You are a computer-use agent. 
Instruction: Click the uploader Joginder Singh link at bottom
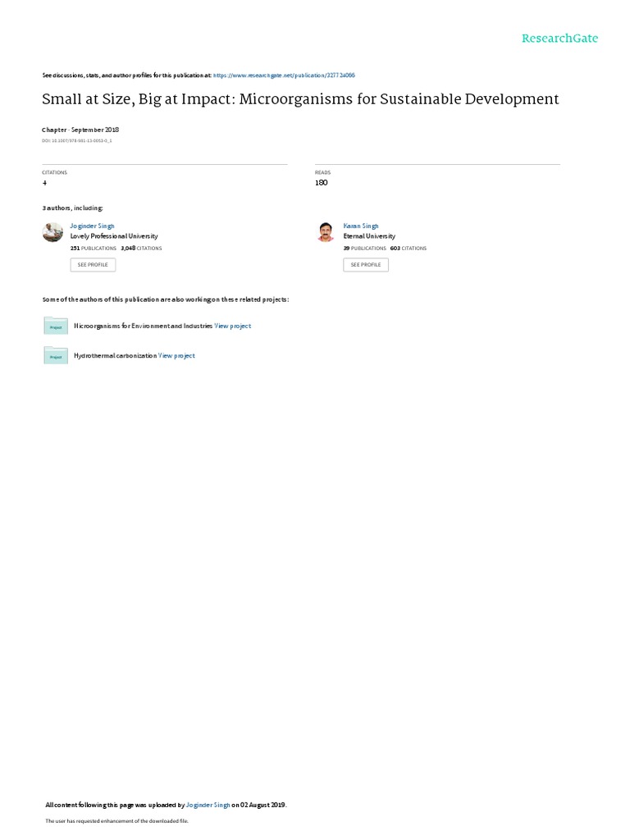208,805
